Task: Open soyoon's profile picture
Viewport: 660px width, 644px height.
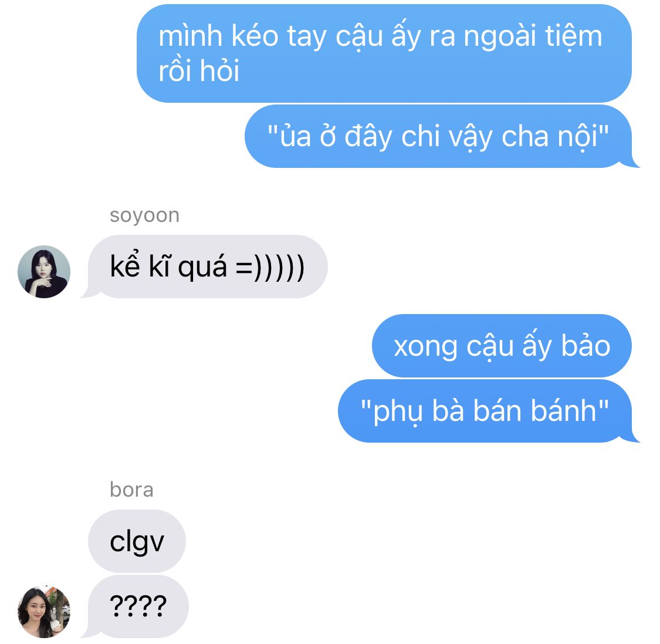Action: click(x=44, y=272)
